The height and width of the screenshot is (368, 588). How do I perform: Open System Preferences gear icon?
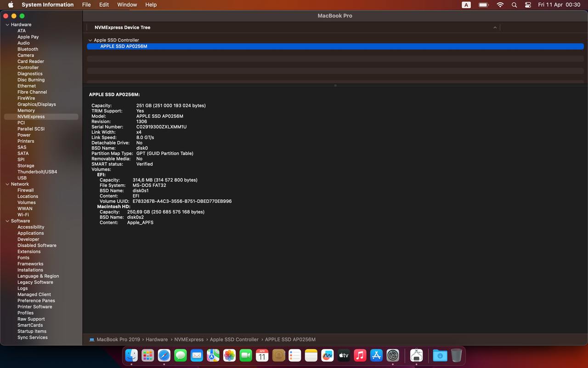[x=393, y=355]
